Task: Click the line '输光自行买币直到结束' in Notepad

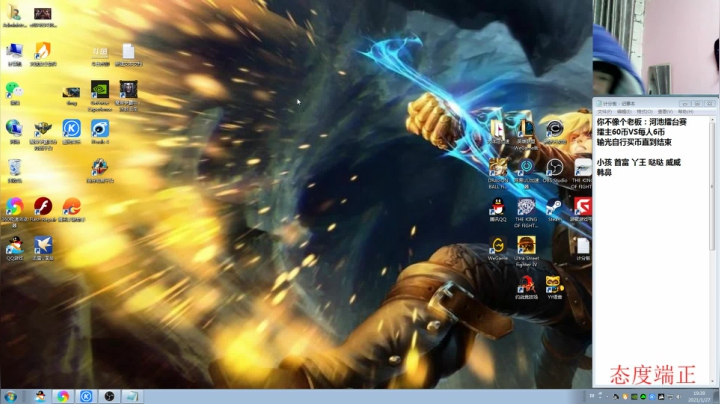Action: click(x=634, y=142)
